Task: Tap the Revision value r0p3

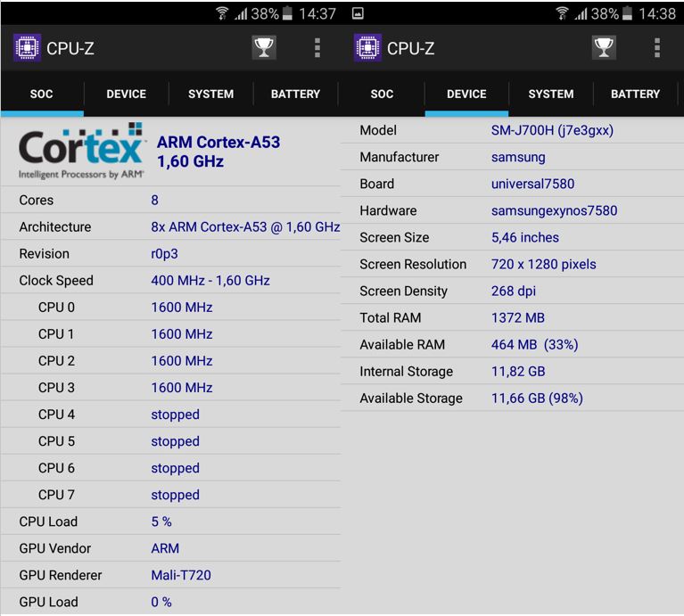Action: (x=164, y=254)
